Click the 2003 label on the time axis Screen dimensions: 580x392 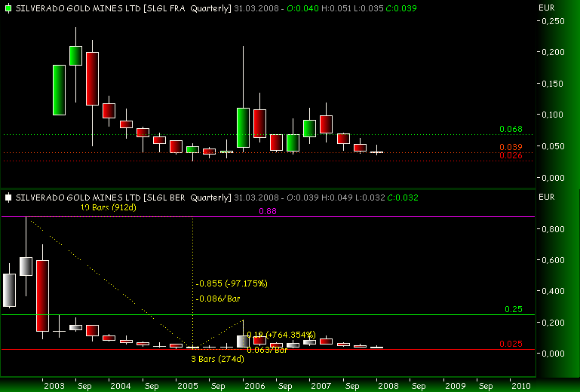[54, 386]
